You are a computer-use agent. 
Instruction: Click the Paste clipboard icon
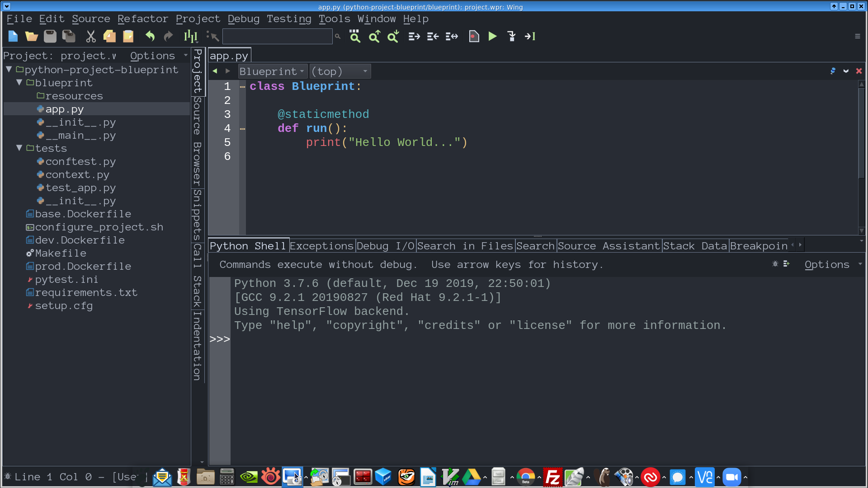click(128, 36)
